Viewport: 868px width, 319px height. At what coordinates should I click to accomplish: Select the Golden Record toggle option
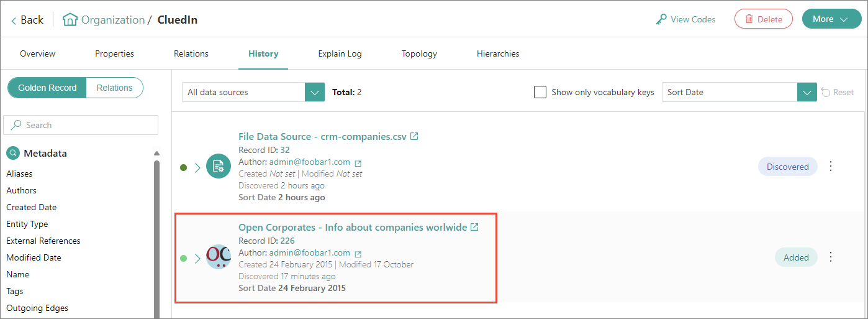click(x=47, y=88)
